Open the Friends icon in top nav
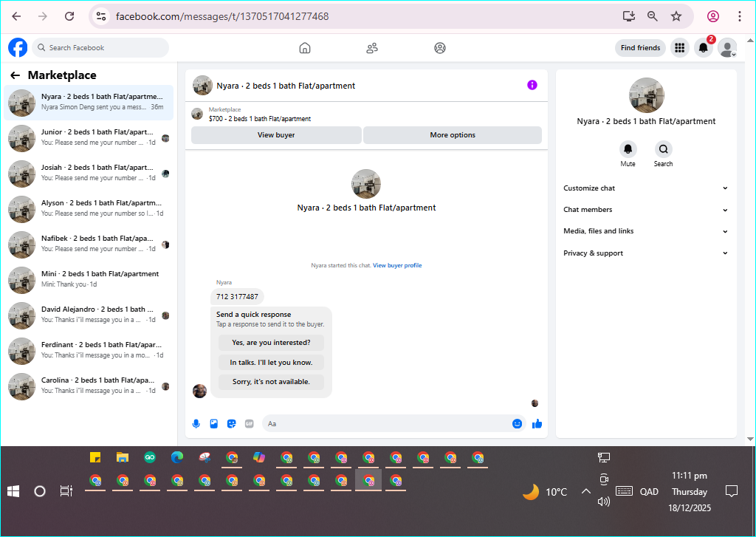Image resolution: width=756 pixels, height=537 pixels. [372, 48]
